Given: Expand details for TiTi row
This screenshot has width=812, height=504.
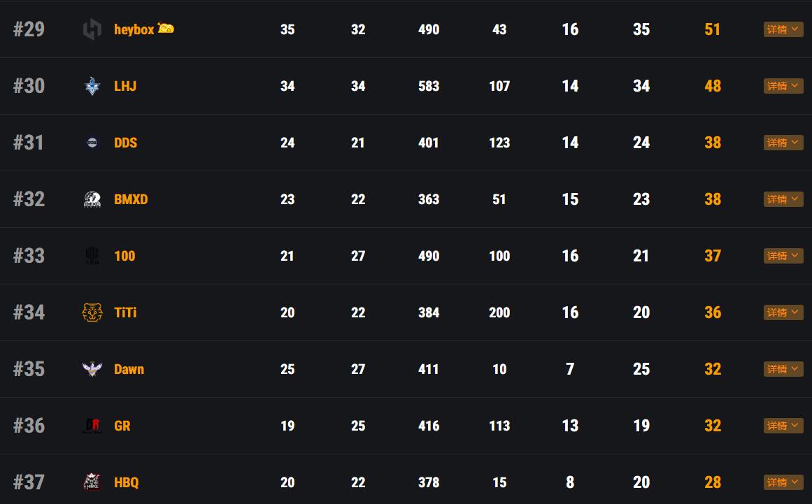Looking at the screenshot, I should [783, 312].
